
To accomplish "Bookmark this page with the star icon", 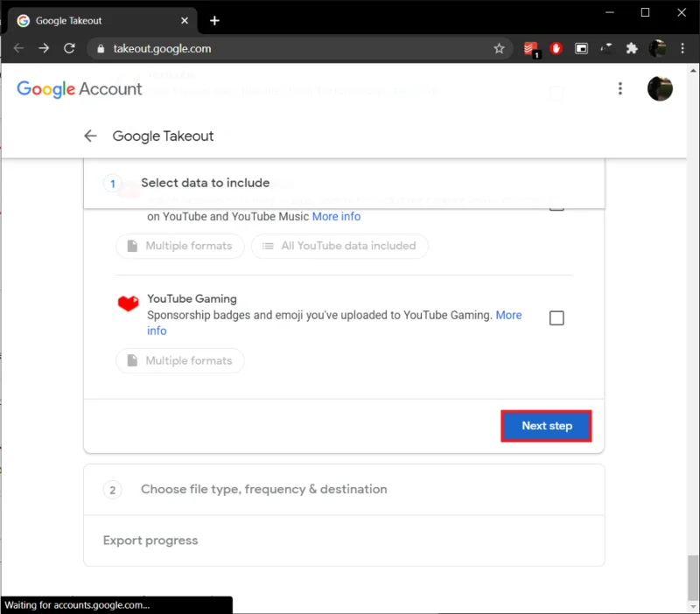I will (499, 49).
